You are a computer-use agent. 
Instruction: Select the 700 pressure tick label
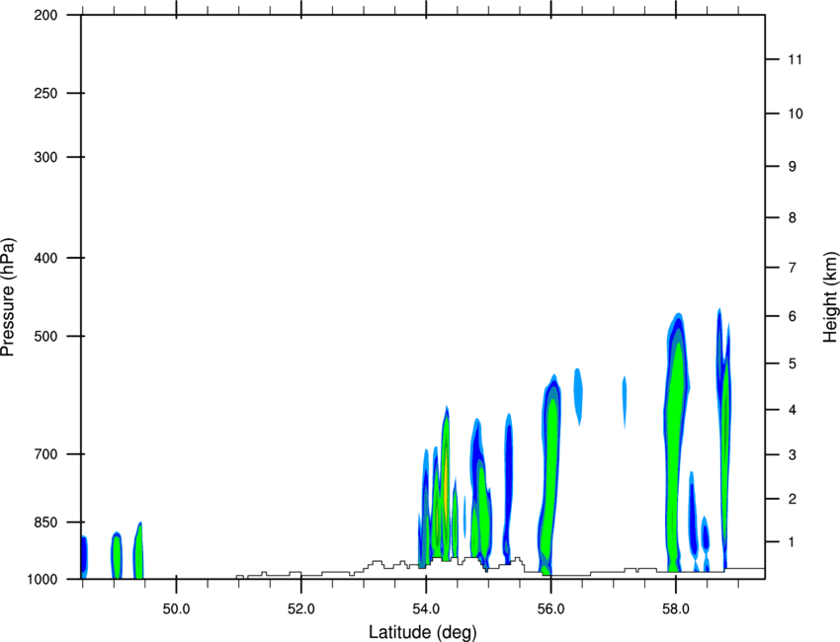click(x=45, y=454)
